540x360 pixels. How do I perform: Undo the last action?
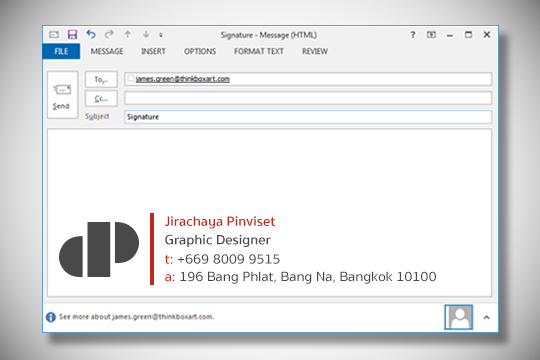[91, 34]
